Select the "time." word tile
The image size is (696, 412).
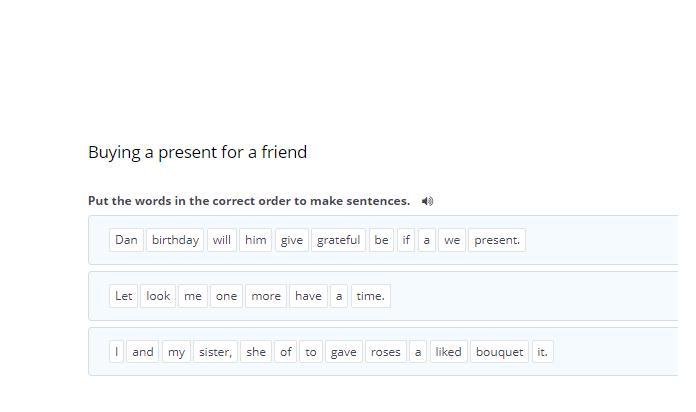point(370,296)
